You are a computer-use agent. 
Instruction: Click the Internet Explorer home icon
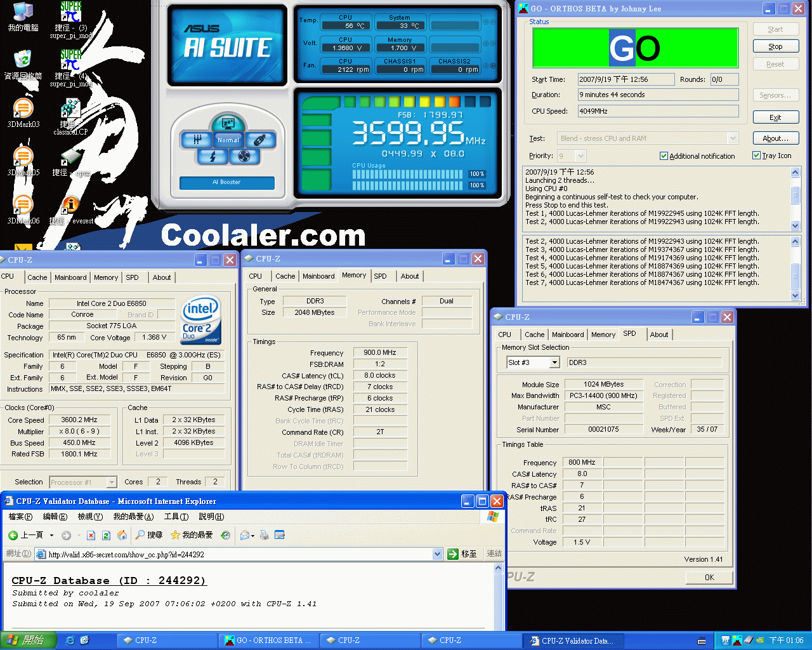(122, 535)
